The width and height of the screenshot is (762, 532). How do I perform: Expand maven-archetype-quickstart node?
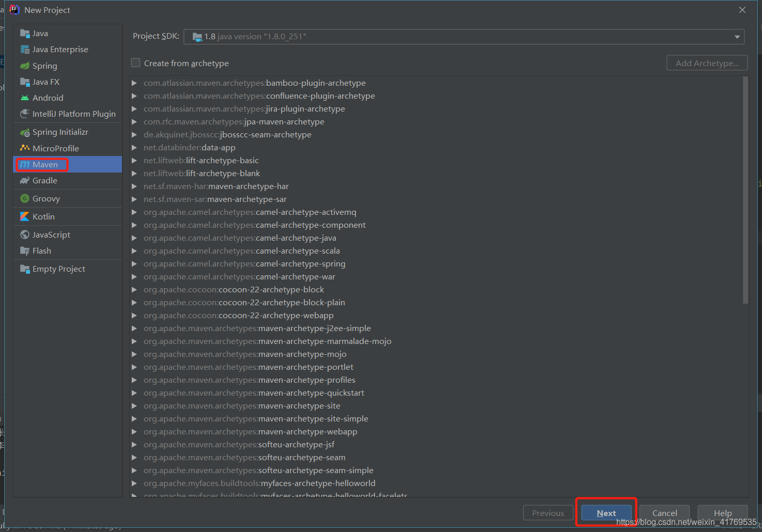click(134, 393)
